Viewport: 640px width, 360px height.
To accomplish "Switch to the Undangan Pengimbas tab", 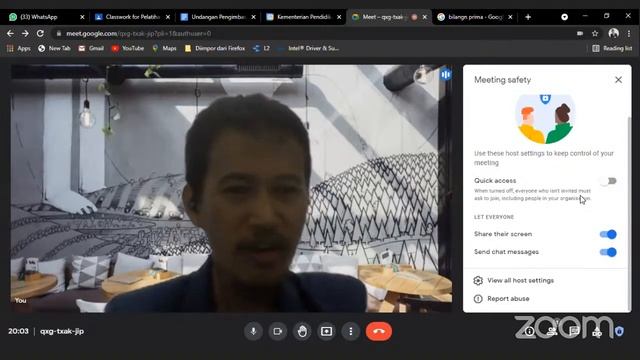I will [x=218, y=17].
